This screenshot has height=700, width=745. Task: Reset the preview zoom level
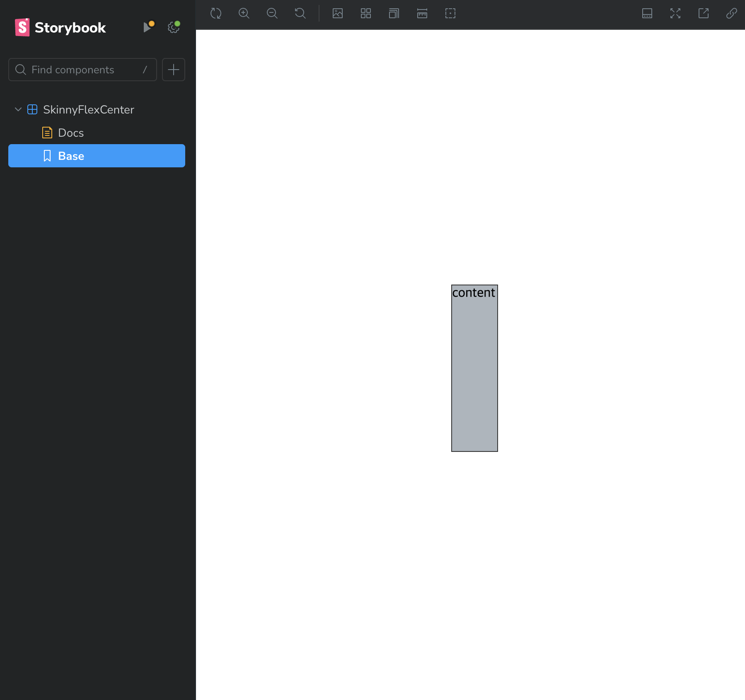pos(300,14)
